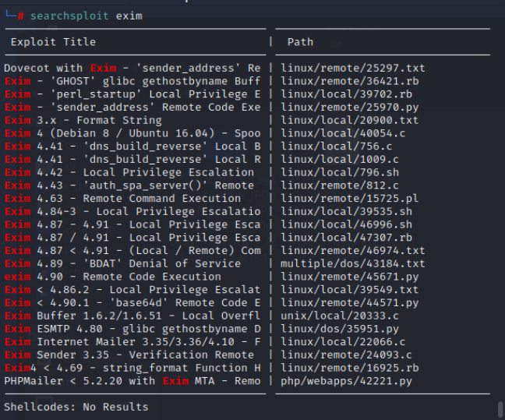This screenshot has height=420, width=505.
Task: Click 'Exim Internet Mailer 3.35/3.36/4.10' title
Action: point(132,342)
